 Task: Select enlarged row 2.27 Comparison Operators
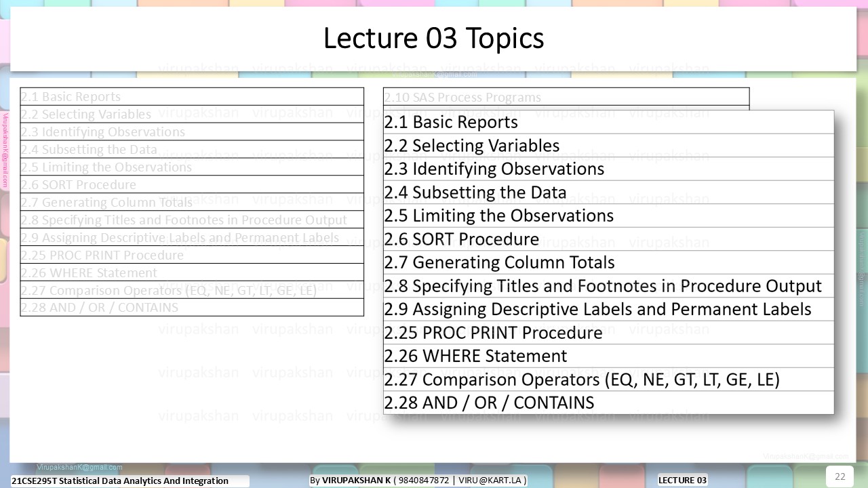(x=608, y=379)
